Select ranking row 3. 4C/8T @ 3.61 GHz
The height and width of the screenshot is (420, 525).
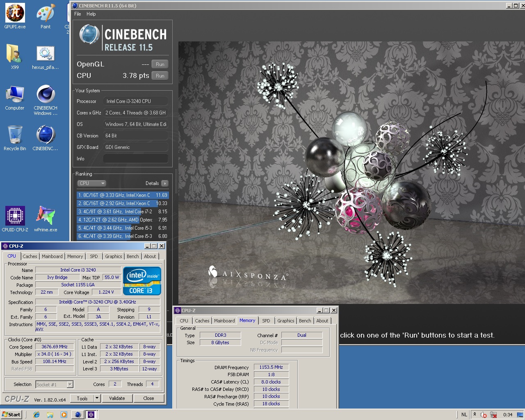(123, 212)
